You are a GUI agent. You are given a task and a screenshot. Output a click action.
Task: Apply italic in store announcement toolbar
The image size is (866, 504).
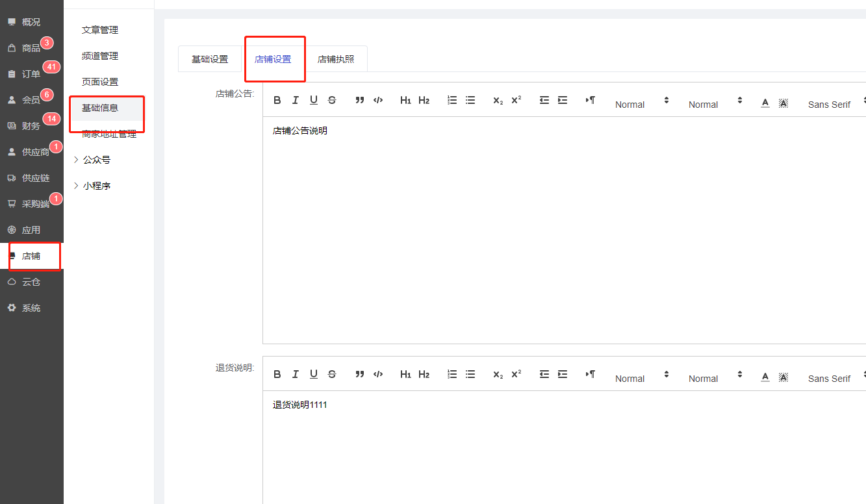(296, 100)
